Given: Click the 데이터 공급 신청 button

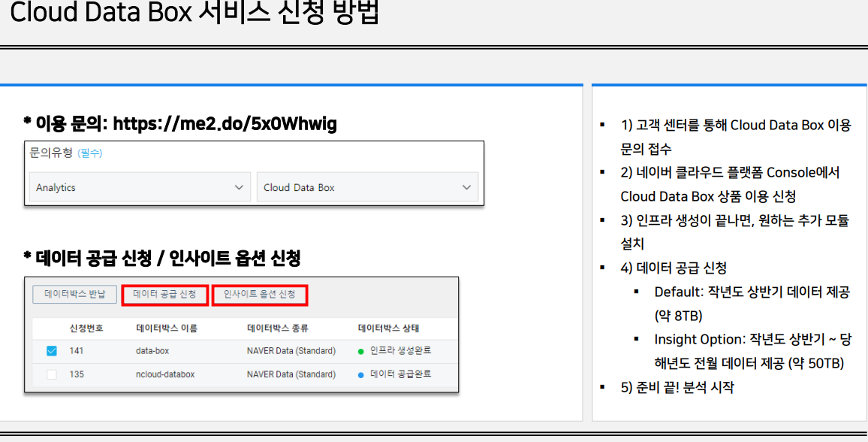Looking at the screenshot, I should coord(165,295).
